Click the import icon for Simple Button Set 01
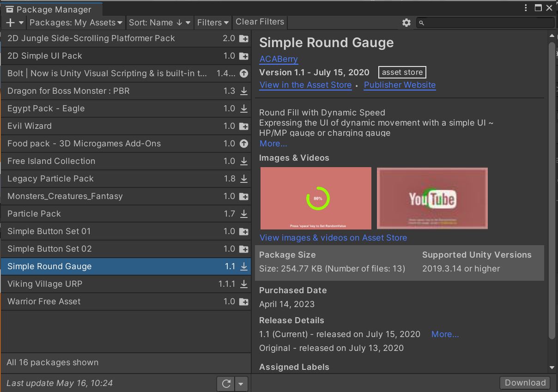 coord(244,232)
